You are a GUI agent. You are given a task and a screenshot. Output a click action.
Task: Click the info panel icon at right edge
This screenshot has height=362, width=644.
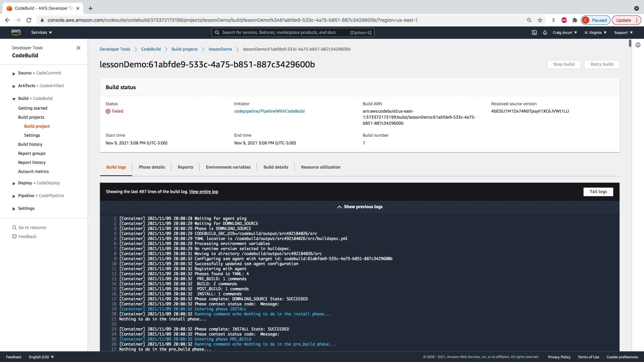point(638,45)
